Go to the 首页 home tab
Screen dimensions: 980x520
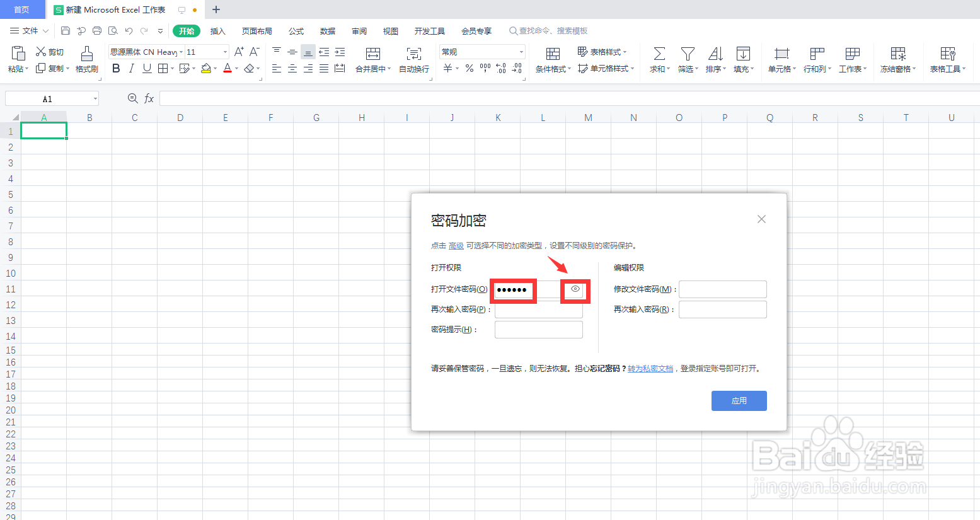click(x=22, y=9)
